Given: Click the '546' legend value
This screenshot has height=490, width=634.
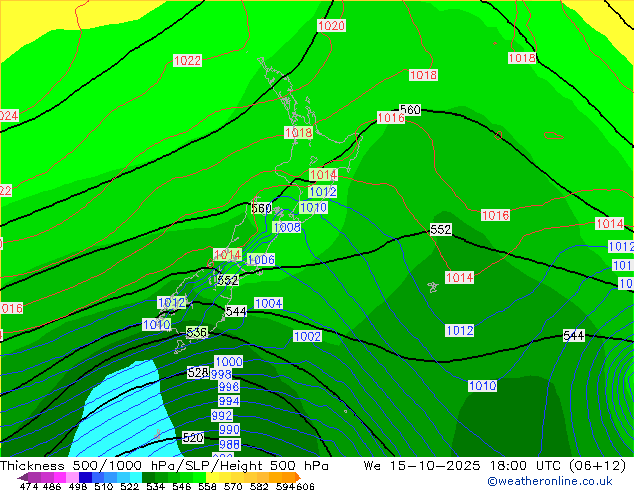Looking at the screenshot, I should point(181,486).
